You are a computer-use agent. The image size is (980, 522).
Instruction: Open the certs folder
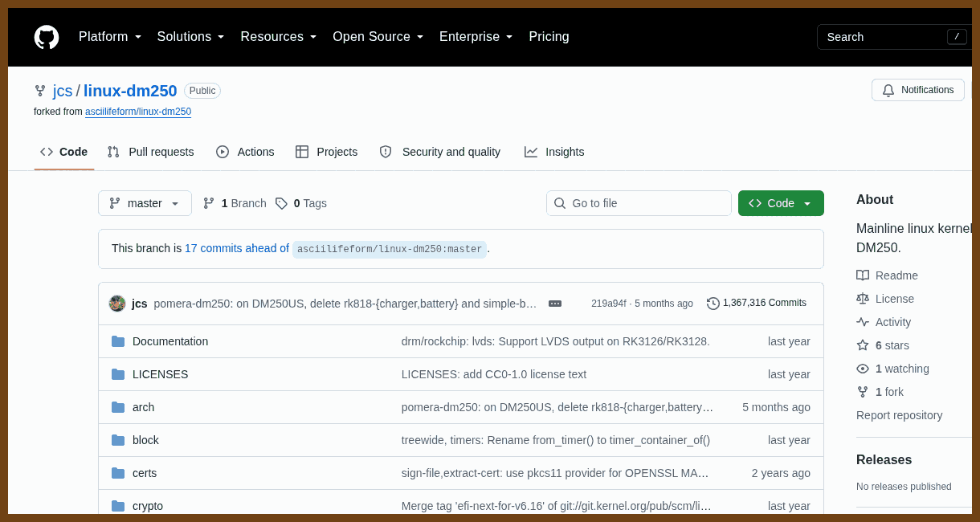145,473
